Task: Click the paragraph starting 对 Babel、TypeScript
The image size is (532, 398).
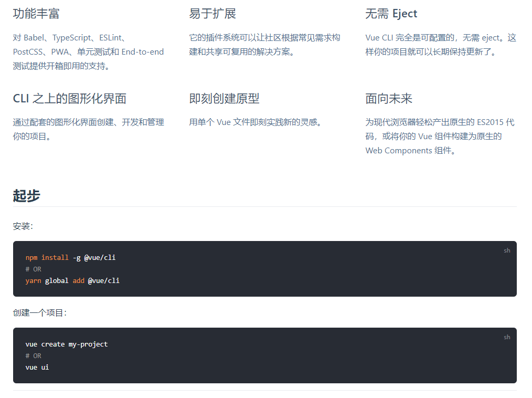Action: tap(88, 52)
